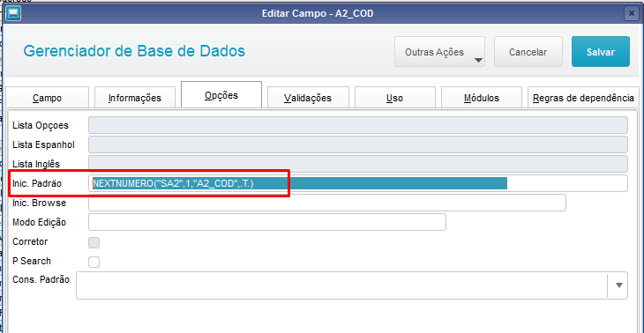Expand the Cons. Padrão dropdown arrow
This screenshot has width=644, height=333.
point(619,285)
